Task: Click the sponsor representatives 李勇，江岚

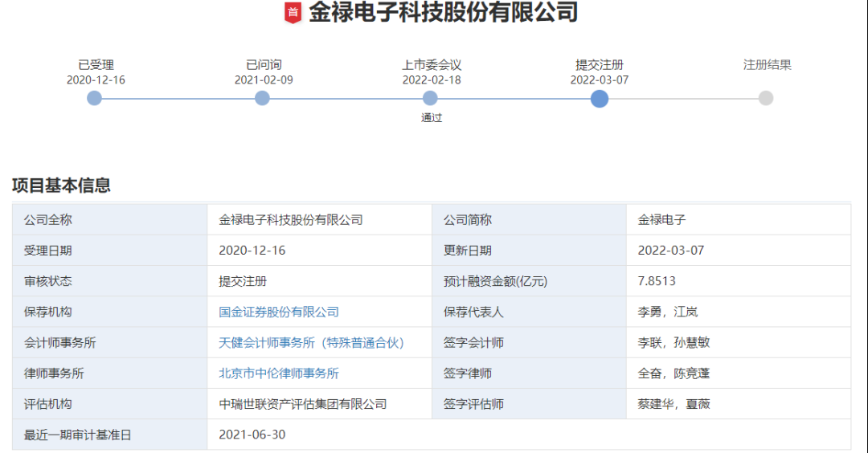Action: [668, 312]
